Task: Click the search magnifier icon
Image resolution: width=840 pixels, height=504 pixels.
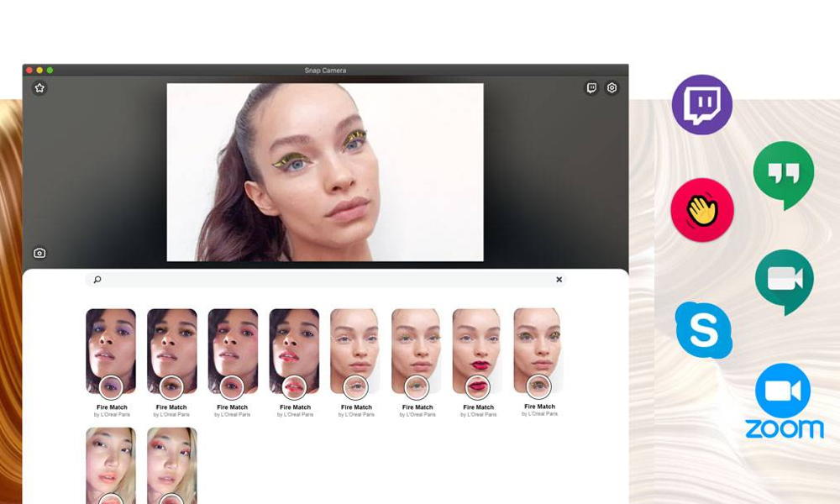Action: click(x=97, y=279)
